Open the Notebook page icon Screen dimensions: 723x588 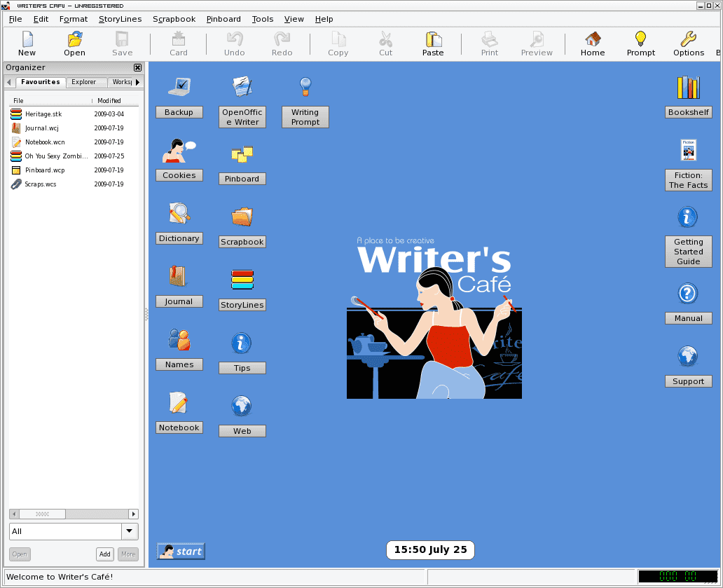178,402
